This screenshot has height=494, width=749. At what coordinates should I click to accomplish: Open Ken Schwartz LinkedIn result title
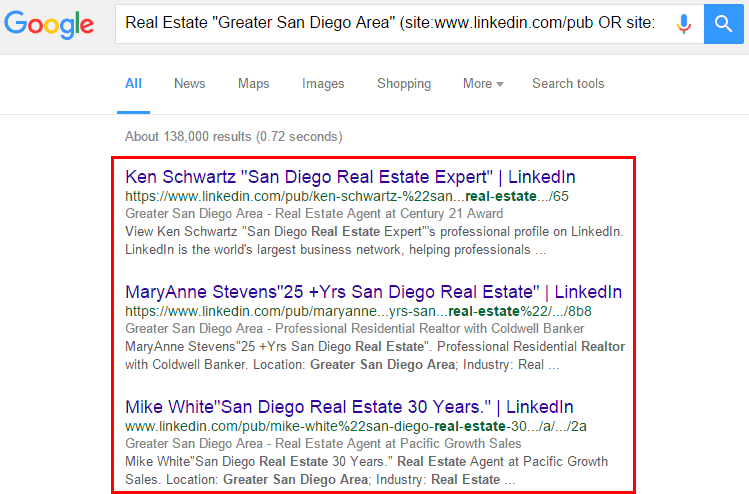350,177
